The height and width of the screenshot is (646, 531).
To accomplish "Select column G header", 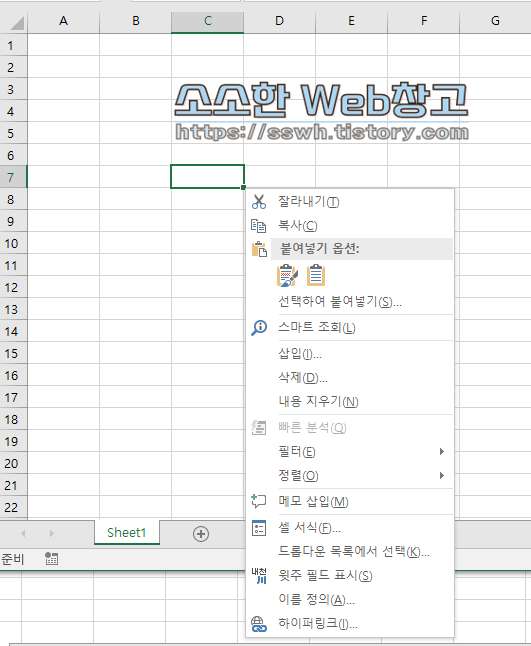I will coord(495,21).
